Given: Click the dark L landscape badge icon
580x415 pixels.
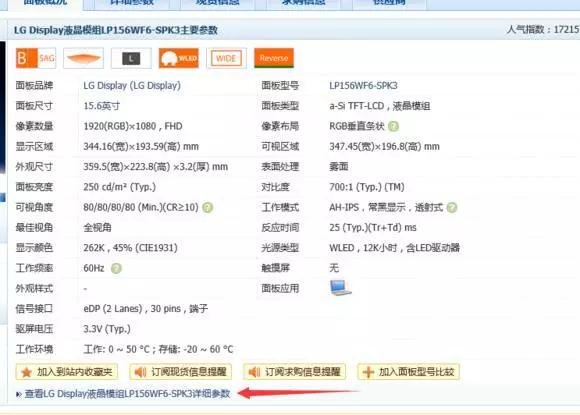Looking at the screenshot, I should tap(131, 58).
